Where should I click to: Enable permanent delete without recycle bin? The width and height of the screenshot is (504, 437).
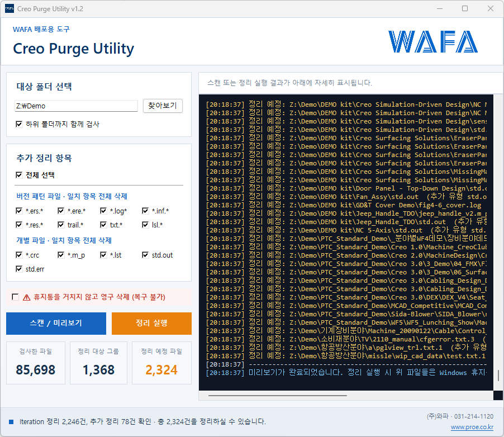tap(15, 297)
